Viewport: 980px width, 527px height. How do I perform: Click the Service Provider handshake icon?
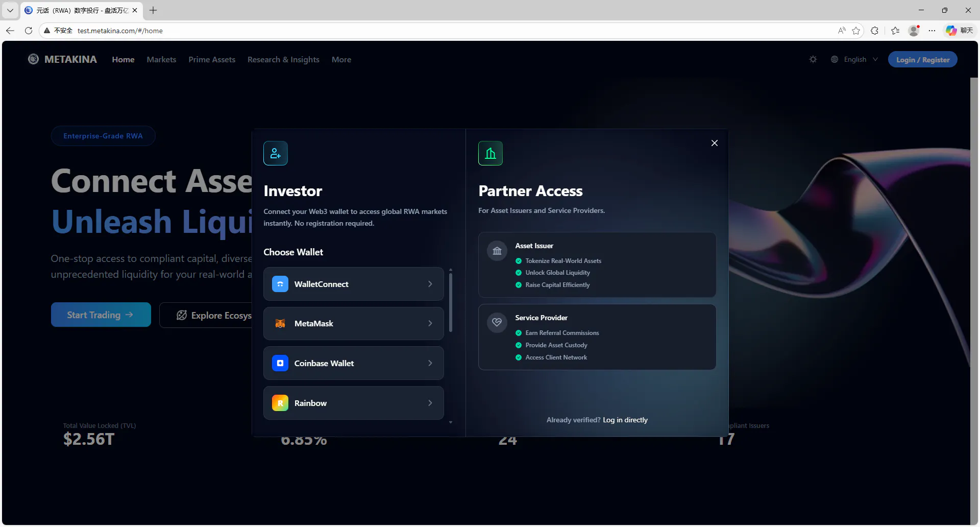click(x=497, y=323)
